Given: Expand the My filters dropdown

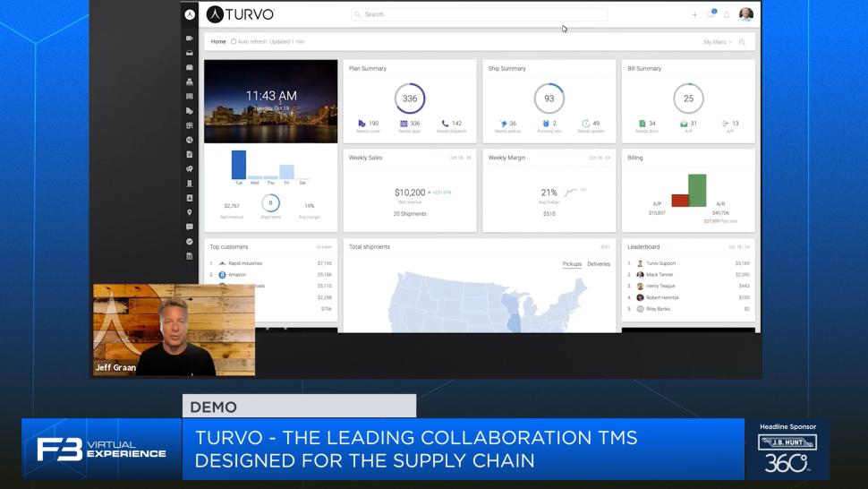Looking at the screenshot, I should [718, 42].
